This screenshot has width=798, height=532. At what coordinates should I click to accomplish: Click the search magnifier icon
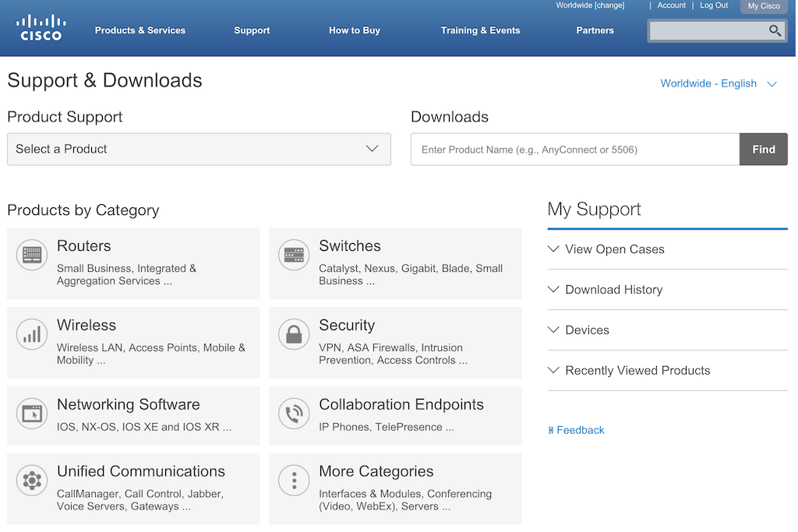click(x=775, y=30)
